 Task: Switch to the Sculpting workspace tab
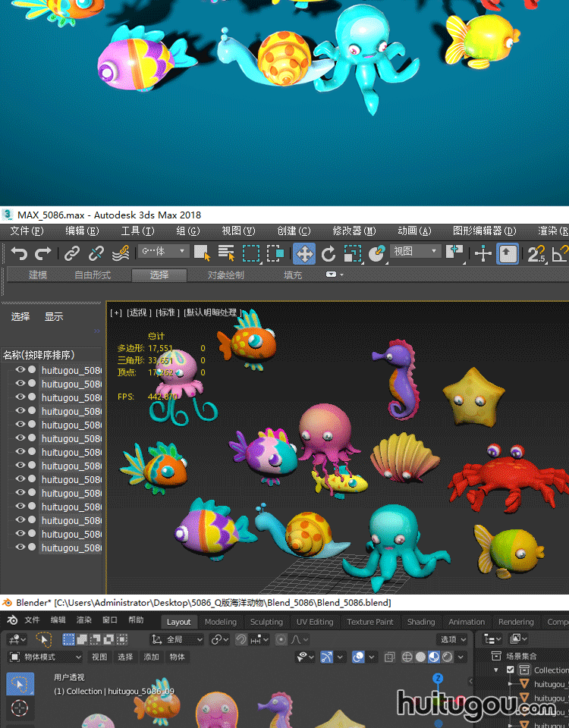click(266, 622)
